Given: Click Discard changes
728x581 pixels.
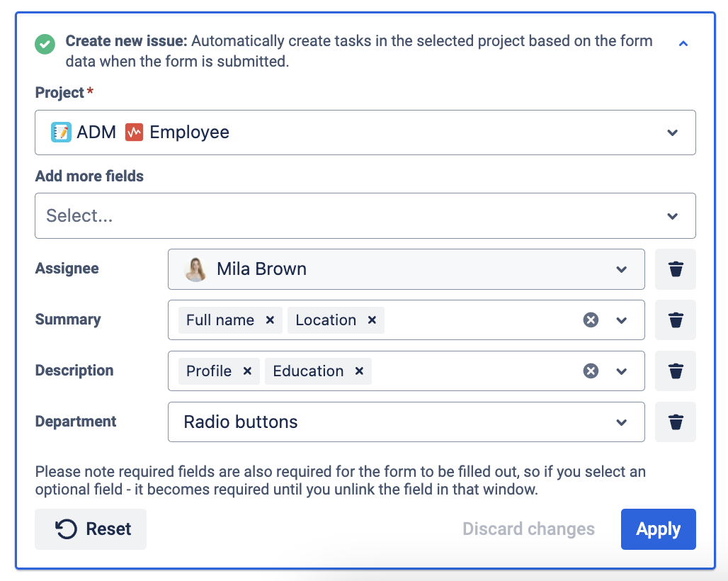Looking at the screenshot, I should click(x=528, y=529).
